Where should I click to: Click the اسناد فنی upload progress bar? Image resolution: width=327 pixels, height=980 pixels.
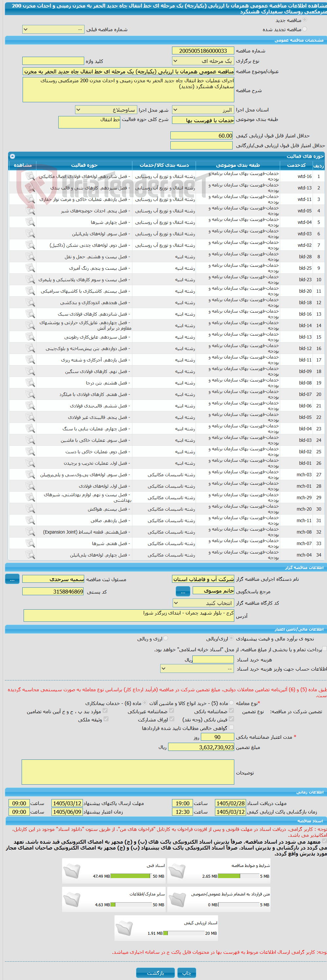131,876
